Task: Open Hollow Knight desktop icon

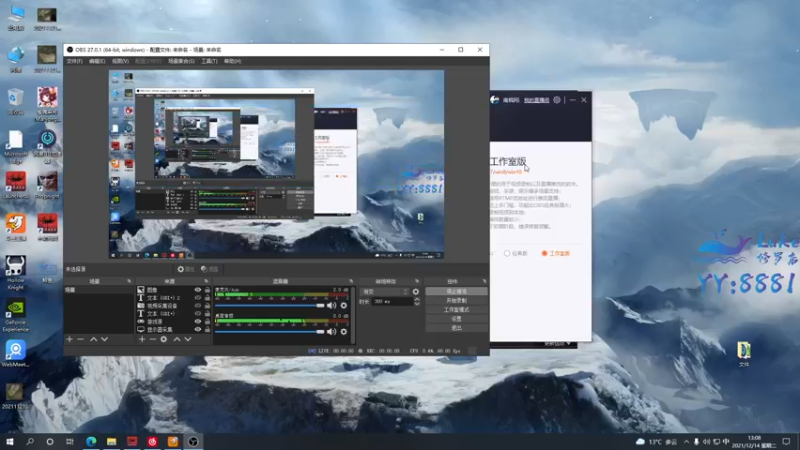Action: tap(15, 272)
